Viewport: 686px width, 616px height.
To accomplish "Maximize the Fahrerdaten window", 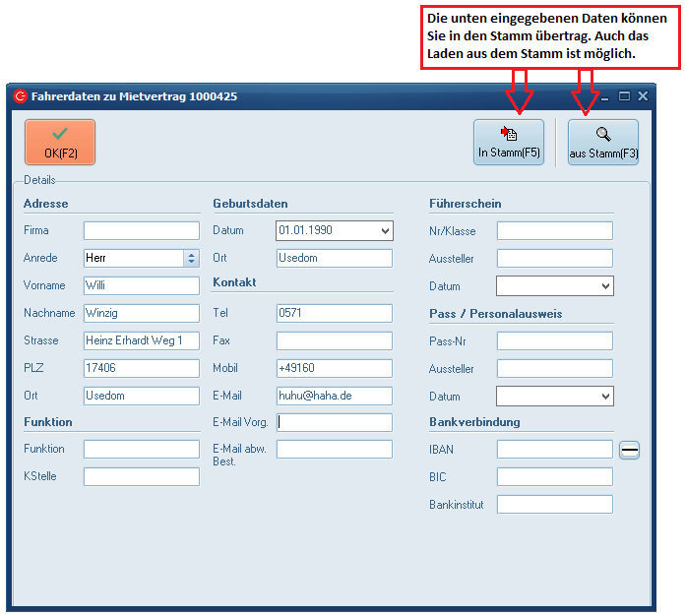I will [x=624, y=96].
